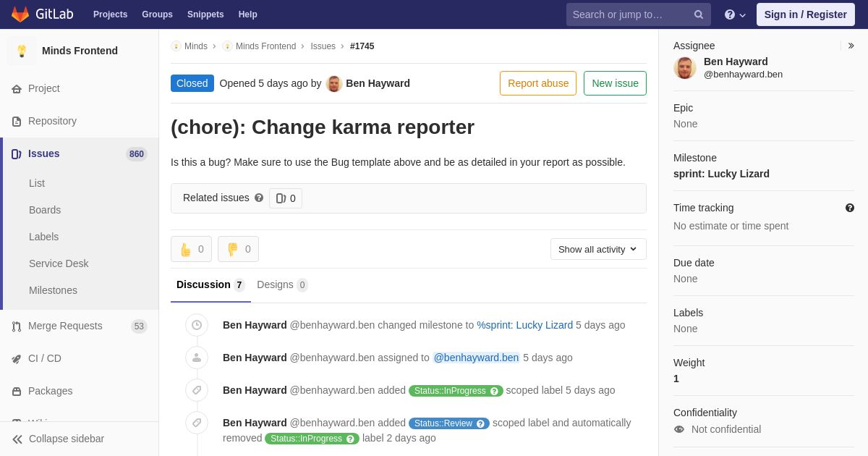Click the assignee person activity icon

[x=197, y=358]
